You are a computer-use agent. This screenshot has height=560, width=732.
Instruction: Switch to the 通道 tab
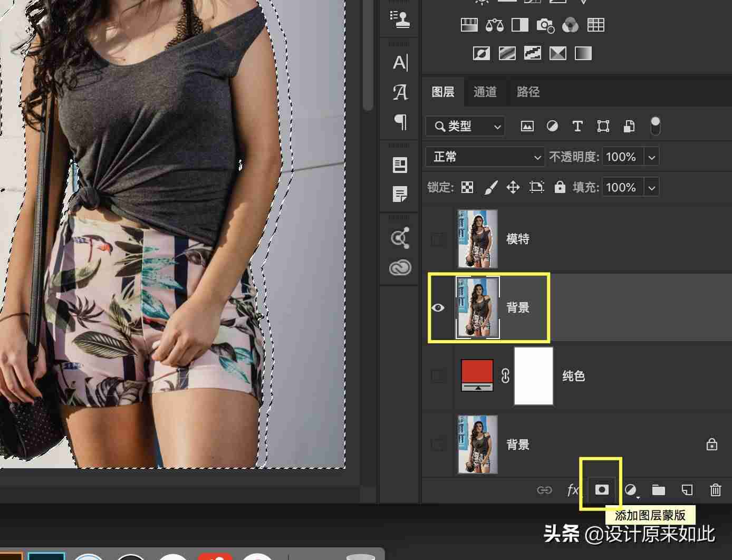click(485, 92)
